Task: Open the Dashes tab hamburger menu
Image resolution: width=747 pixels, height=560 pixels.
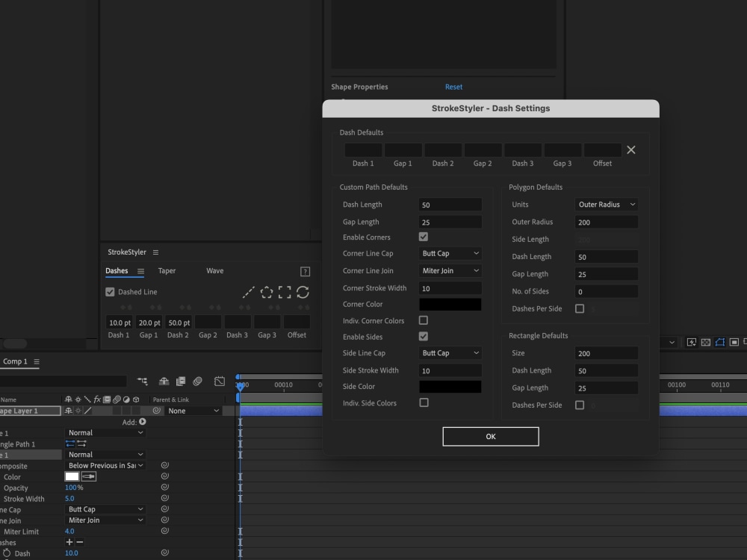Action: click(140, 271)
